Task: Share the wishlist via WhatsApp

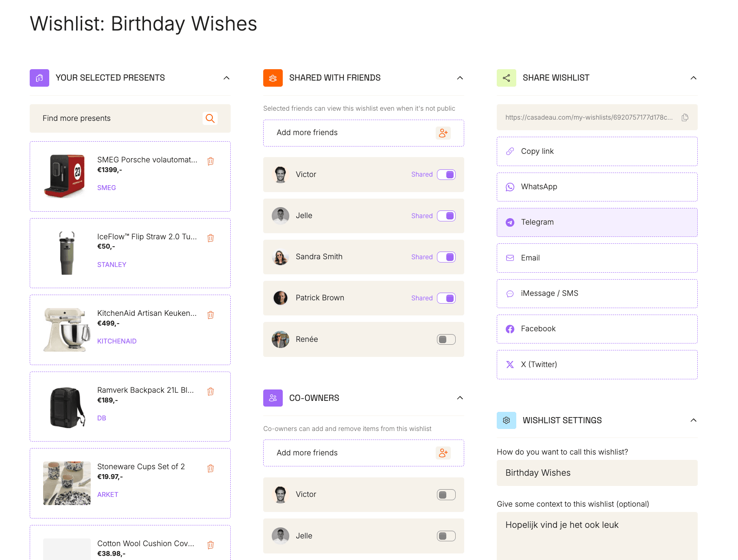Action: pos(597,187)
